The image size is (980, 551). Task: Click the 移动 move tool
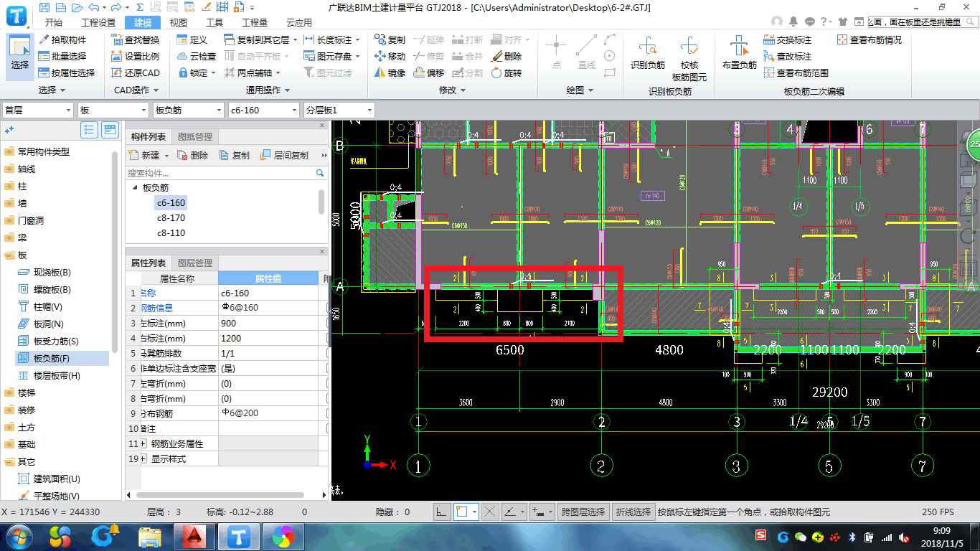pyautogui.click(x=390, y=56)
